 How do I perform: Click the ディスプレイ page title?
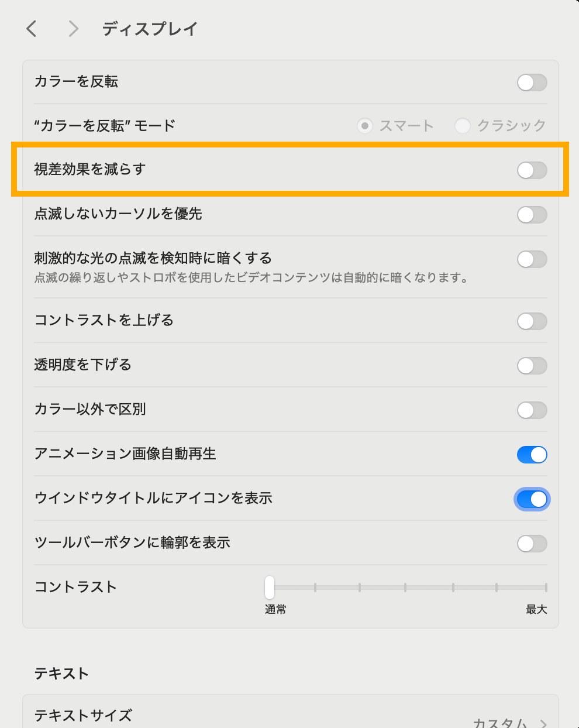[x=150, y=29]
